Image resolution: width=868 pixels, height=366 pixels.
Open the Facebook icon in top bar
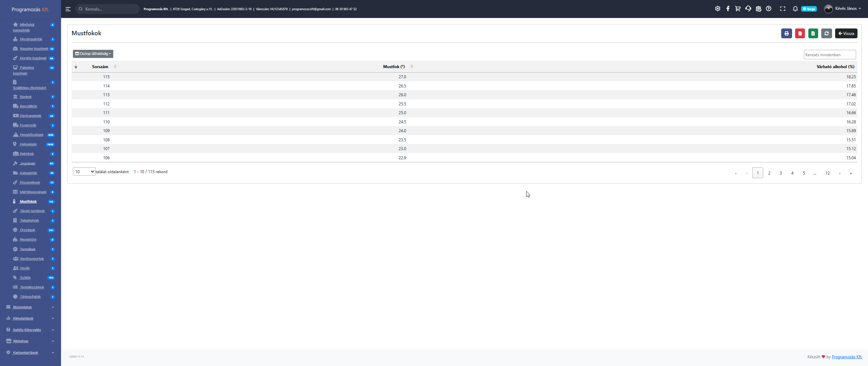pyautogui.click(x=728, y=9)
